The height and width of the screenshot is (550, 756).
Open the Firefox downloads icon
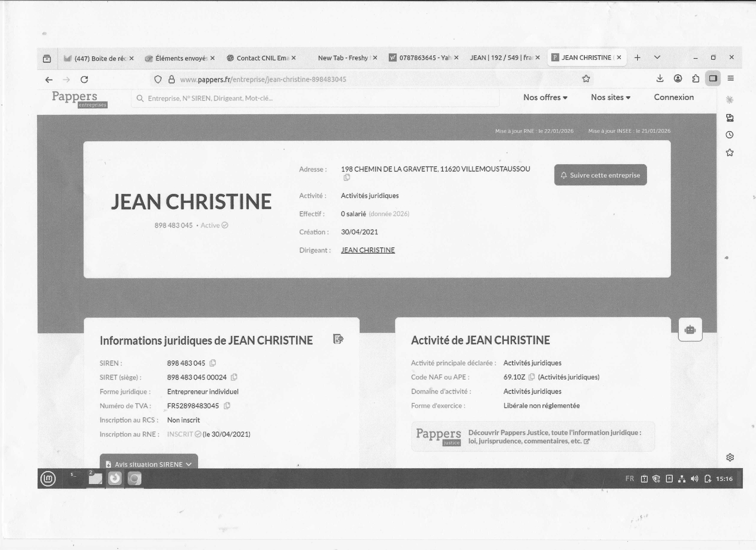660,78
